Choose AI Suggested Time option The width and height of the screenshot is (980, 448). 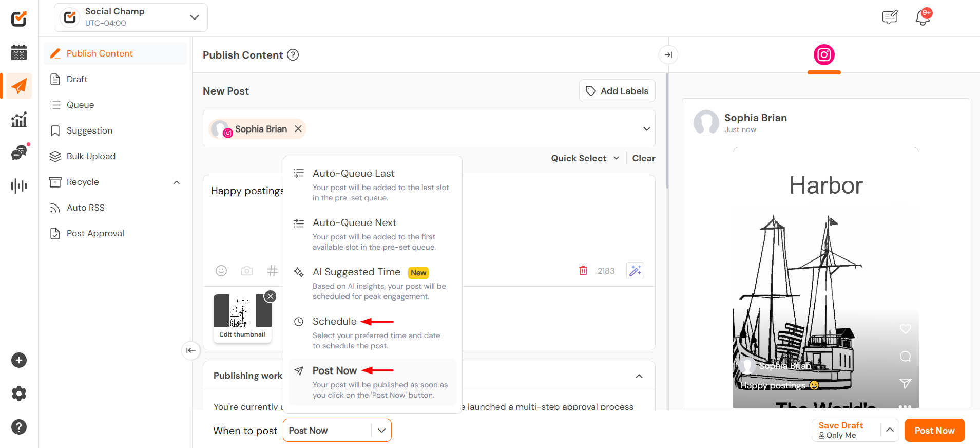[356, 272]
